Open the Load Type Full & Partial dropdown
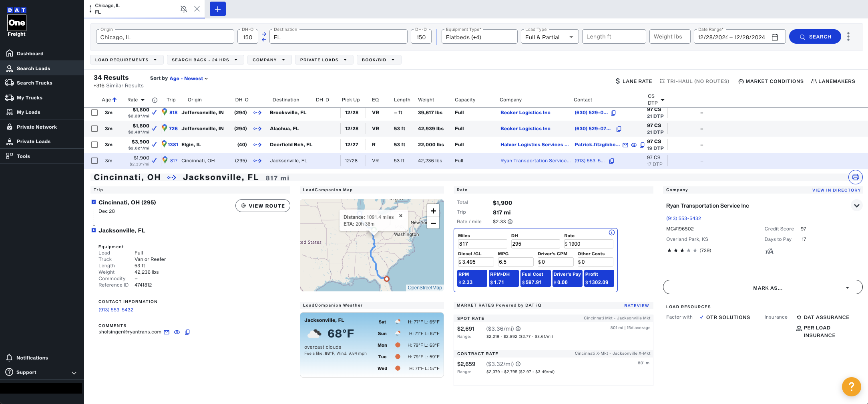Viewport: 868px width, 404px height. (549, 37)
